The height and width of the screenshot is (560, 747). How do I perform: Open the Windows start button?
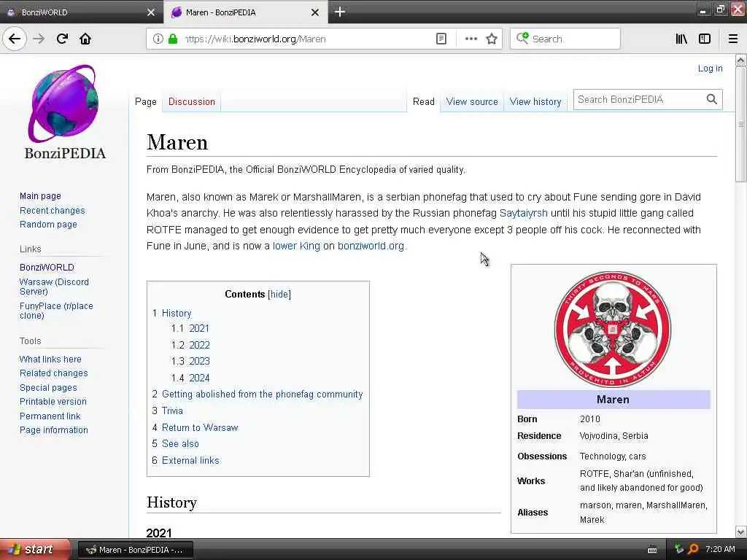coord(35,549)
